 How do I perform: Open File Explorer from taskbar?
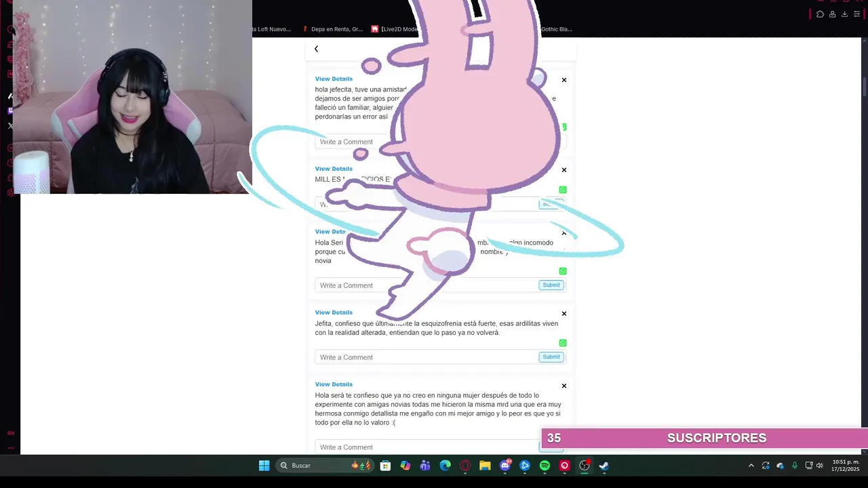(x=485, y=466)
